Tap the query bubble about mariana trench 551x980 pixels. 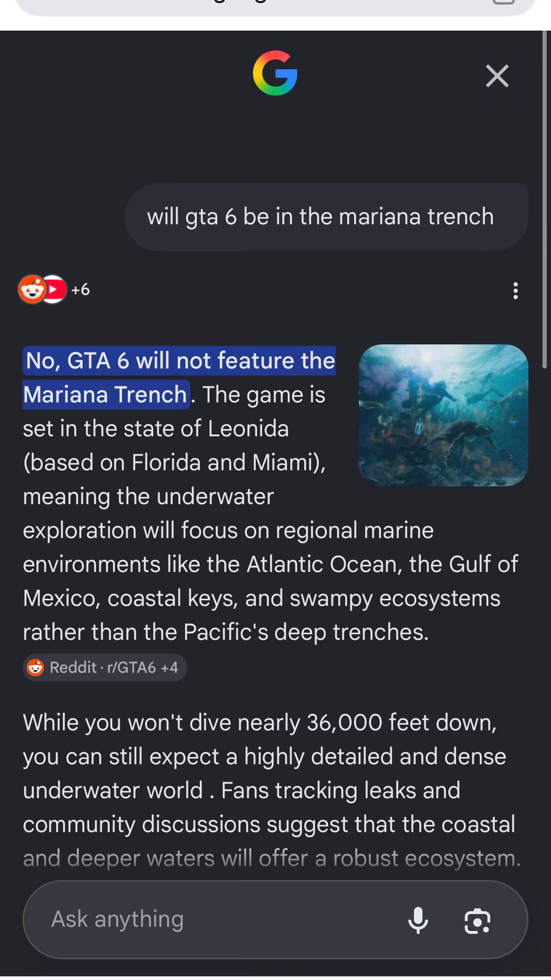click(326, 217)
